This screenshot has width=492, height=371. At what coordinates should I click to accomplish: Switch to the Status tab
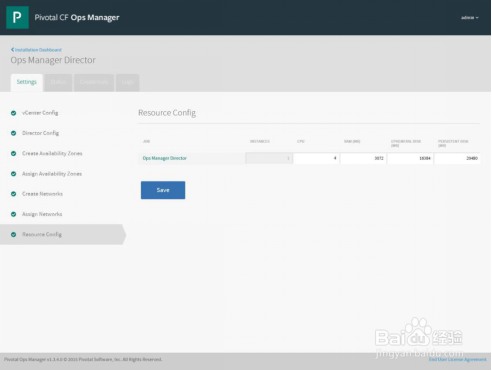point(58,82)
